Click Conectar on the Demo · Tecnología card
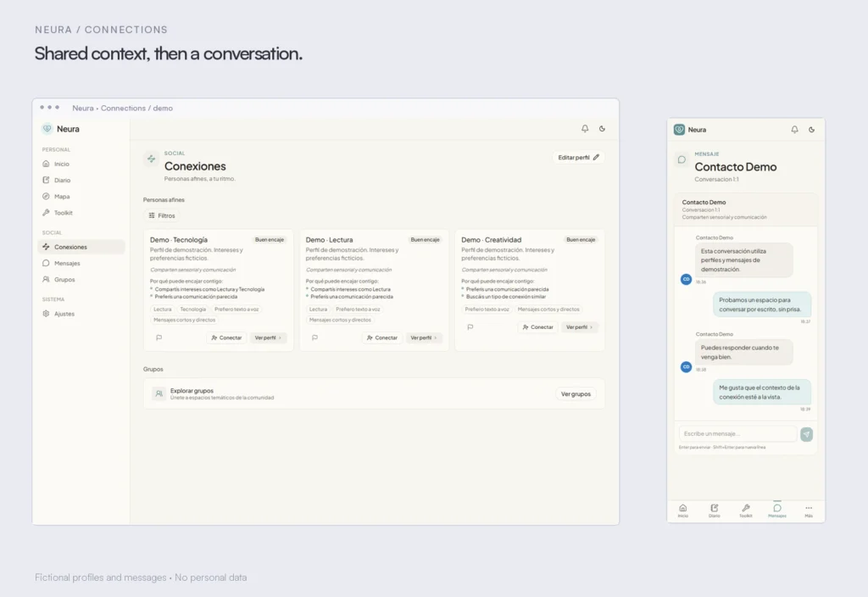The height and width of the screenshot is (597, 868). tap(226, 338)
